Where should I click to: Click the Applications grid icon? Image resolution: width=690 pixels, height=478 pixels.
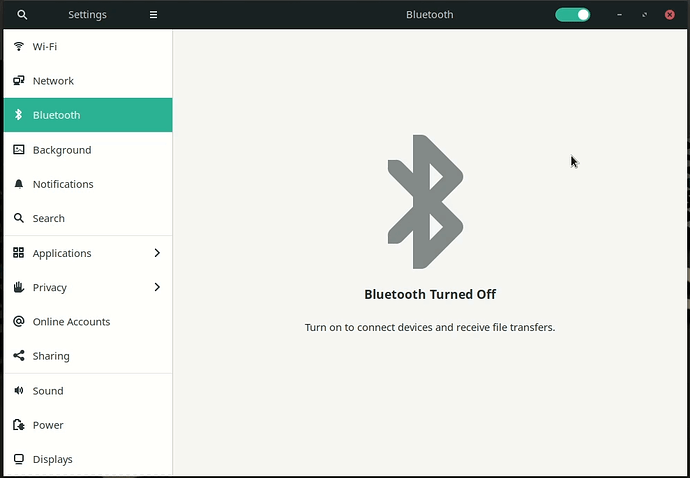click(18, 253)
